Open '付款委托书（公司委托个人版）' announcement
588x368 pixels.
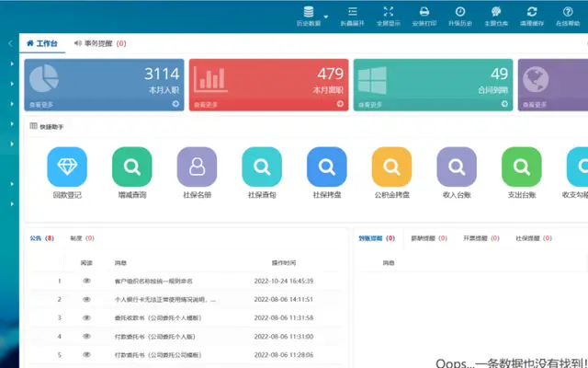click(155, 336)
